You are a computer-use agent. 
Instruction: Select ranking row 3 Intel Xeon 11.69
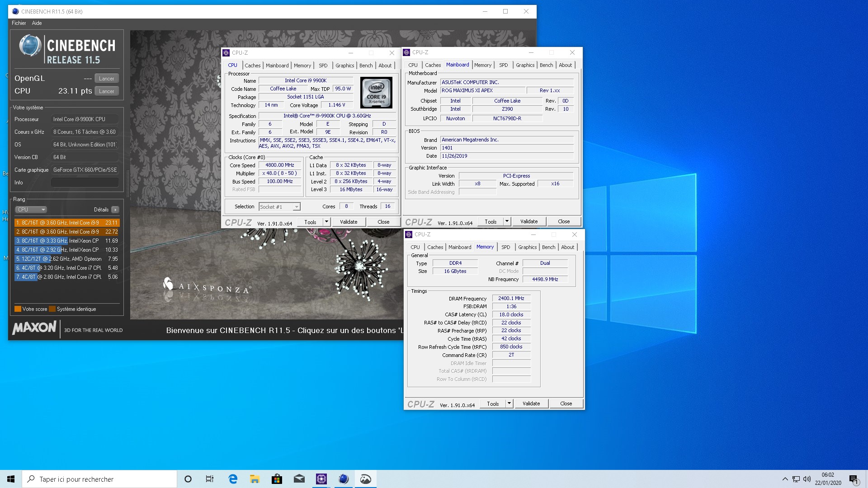click(x=67, y=241)
